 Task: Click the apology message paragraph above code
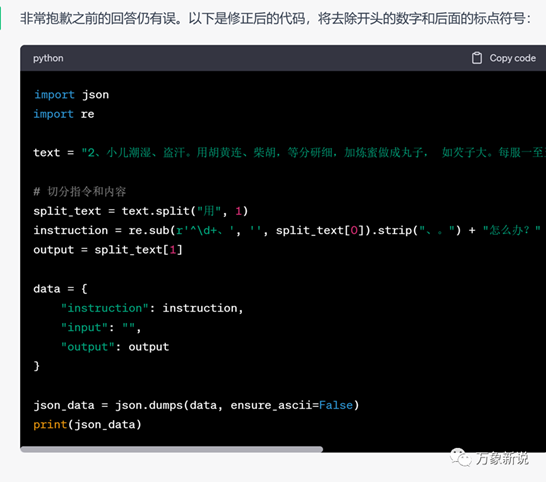[275, 18]
